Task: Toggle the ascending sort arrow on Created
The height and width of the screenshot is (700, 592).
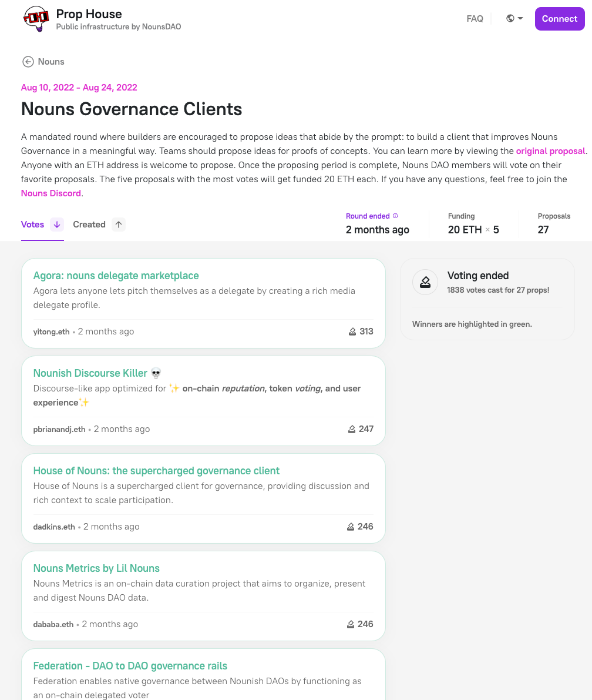Action: click(x=118, y=224)
